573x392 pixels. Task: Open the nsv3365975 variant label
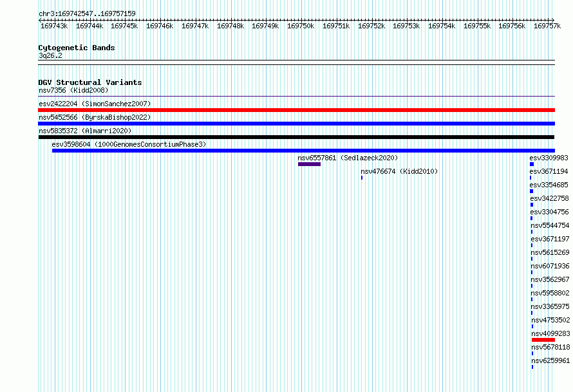pyautogui.click(x=550, y=306)
